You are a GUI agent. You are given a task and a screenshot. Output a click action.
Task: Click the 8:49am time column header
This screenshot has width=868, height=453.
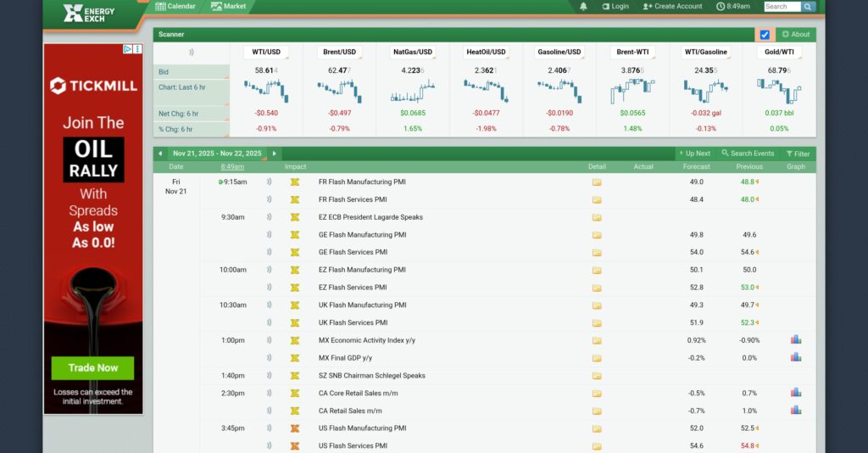pos(232,166)
